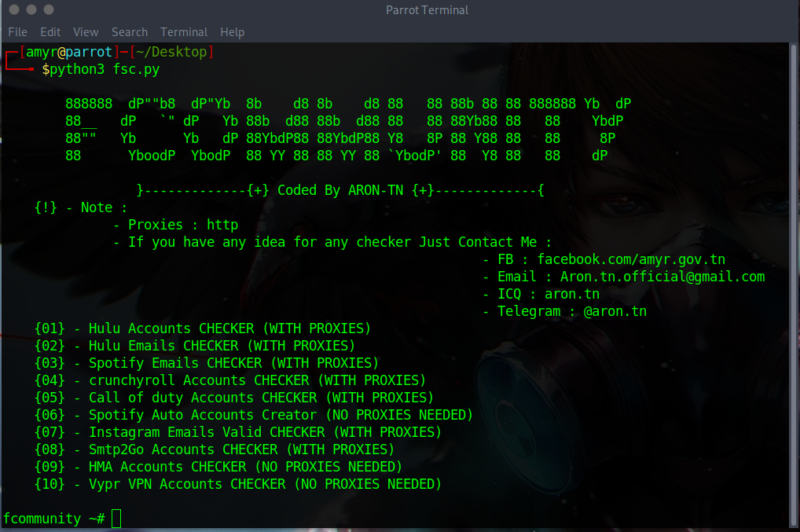Click the 'fcommunity ~#' prompt text
Viewport: 800px width, 532px height.
click(x=54, y=519)
